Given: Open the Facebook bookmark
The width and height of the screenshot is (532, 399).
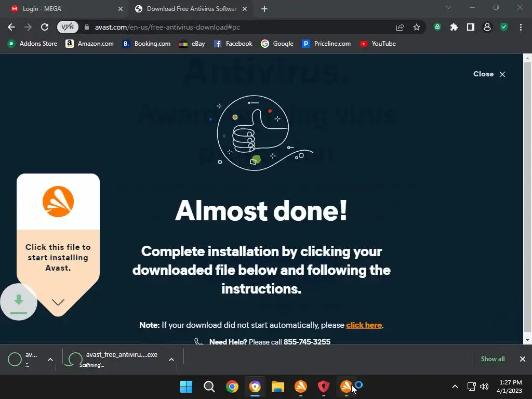Looking at the screenshot, I should [233, 44].
